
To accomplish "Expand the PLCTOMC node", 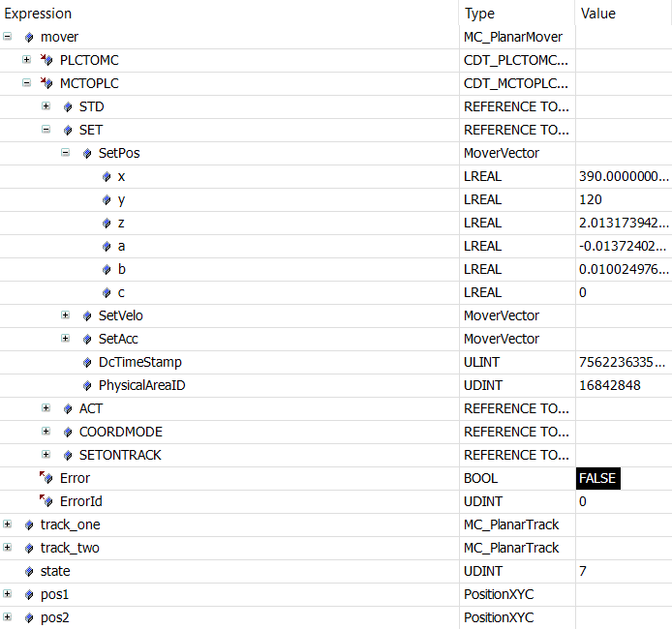I will point(26,60).
